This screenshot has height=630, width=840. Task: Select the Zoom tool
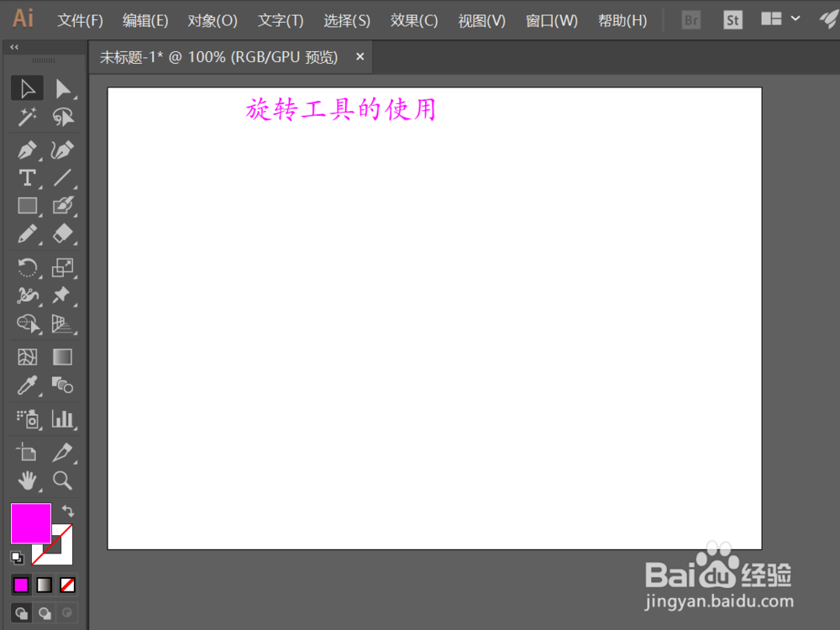coord(63,480)
